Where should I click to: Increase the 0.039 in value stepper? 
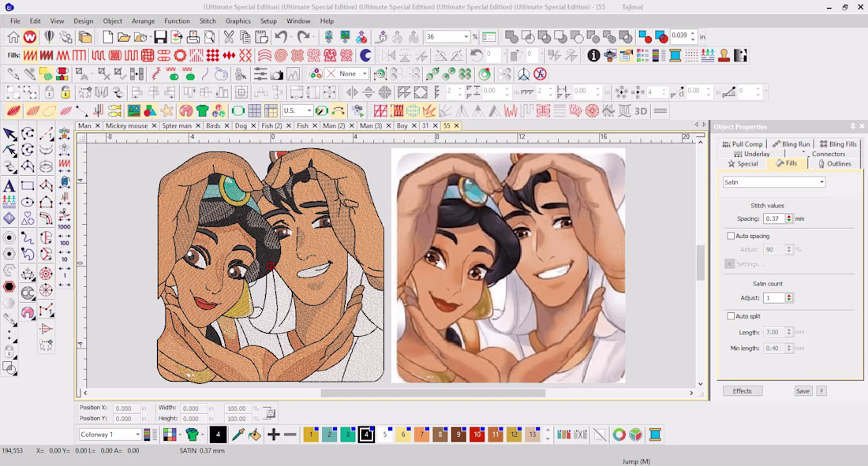[x=693, y=33]
